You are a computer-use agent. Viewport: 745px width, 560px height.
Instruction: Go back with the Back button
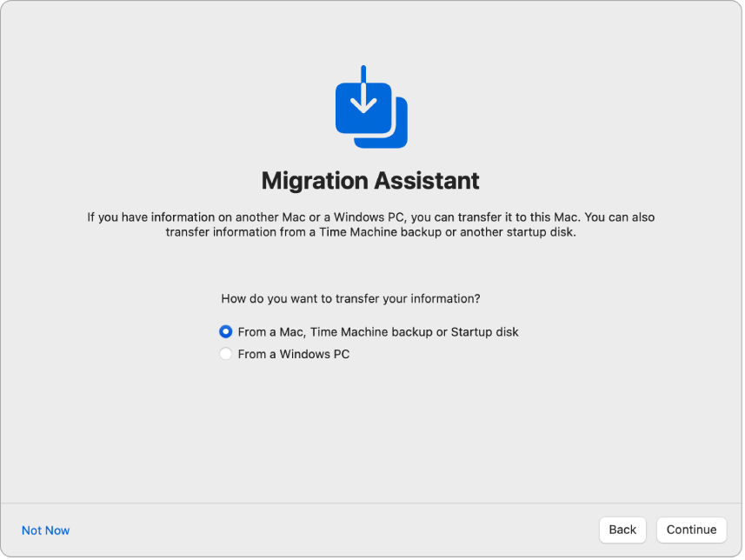pyautogui.click(x=622, y=530)
